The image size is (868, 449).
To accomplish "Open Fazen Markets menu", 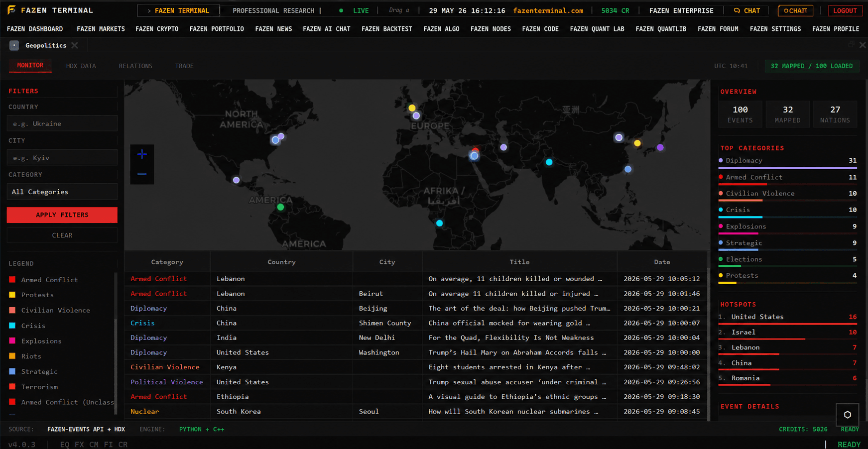I will click(x=101, y=29).
